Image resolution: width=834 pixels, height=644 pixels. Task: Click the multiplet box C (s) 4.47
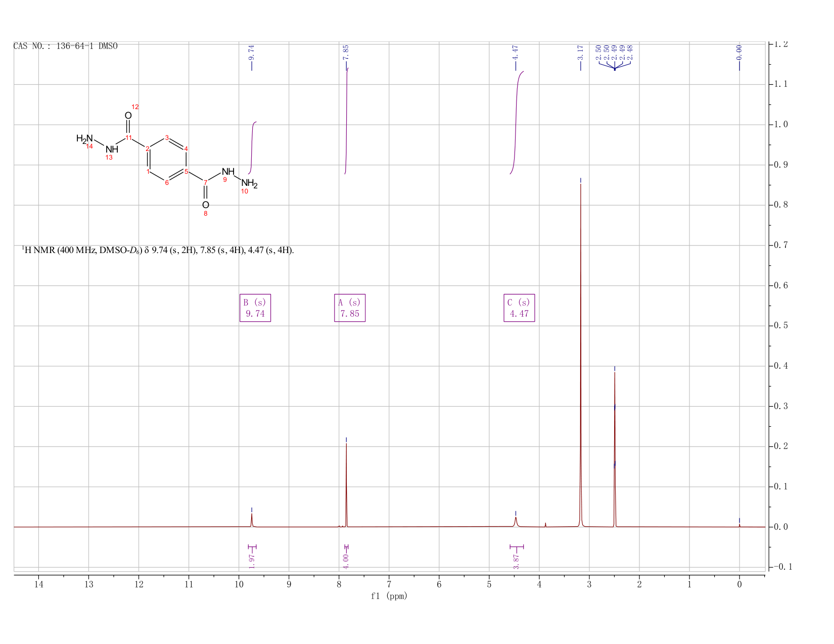[519, 308]
